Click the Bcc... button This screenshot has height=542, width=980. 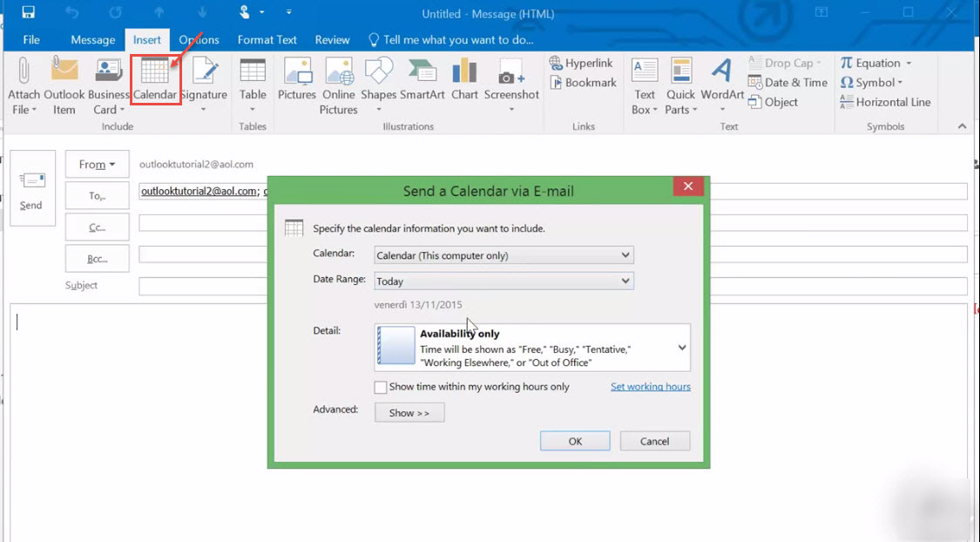point(97,258)
